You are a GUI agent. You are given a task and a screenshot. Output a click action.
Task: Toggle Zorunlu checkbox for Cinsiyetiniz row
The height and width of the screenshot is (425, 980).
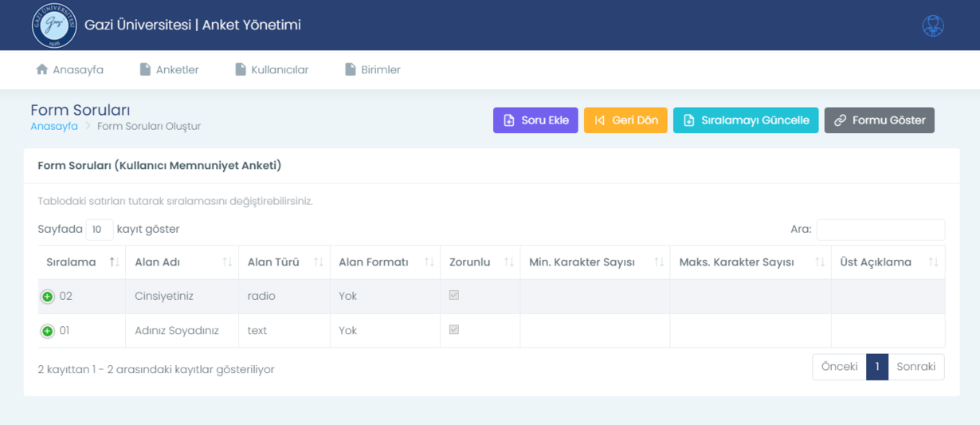(x=454, y=295)
